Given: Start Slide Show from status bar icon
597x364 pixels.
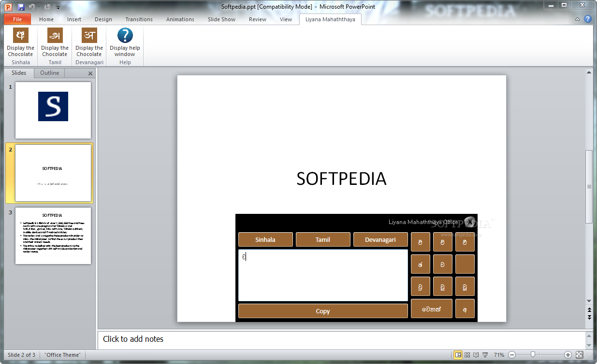Looking at the screenshot, I should (485, 355).
